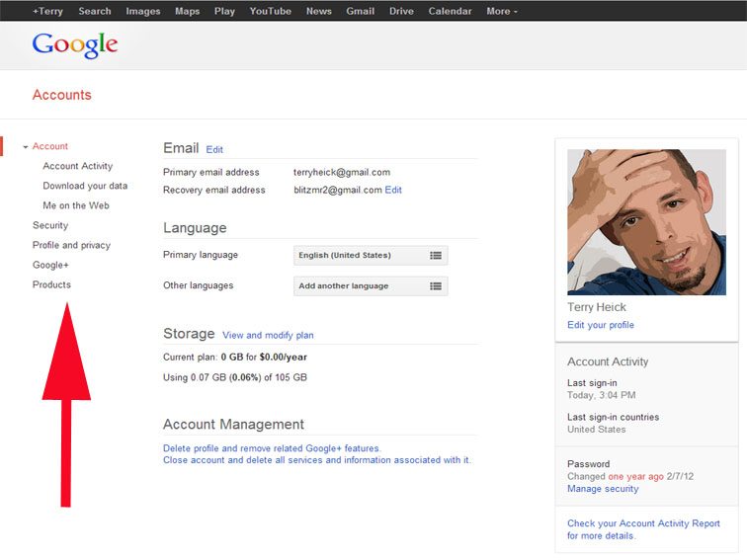Open Calendar from top bar
This screenshot has height=560, width=747.
coord(450,11)
